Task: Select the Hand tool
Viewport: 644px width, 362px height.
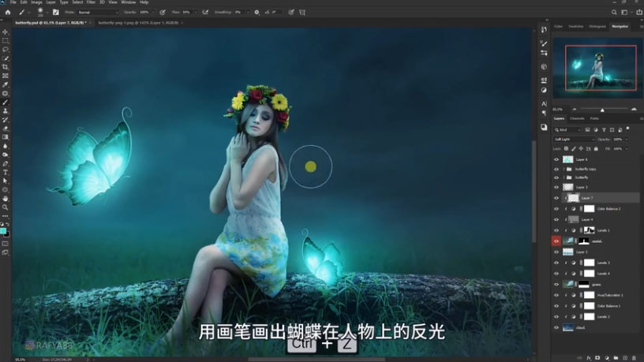Action: click(6, 199)
